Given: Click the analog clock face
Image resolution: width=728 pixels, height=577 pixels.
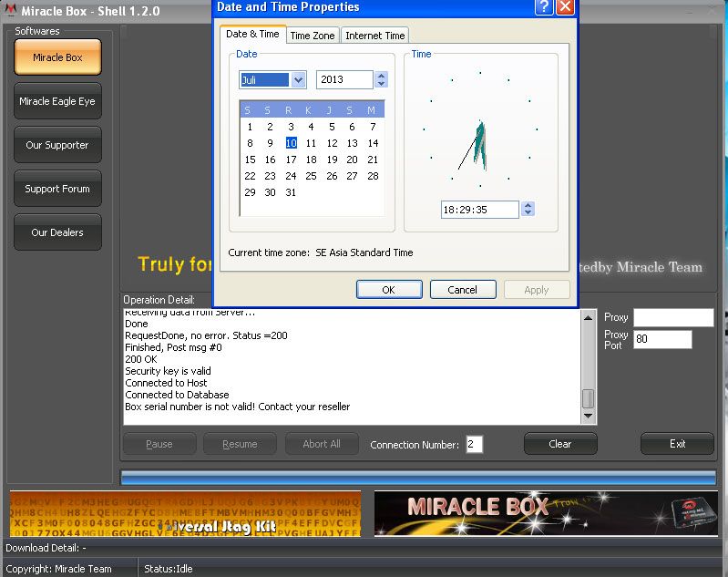Looking at the screenshot, I should [480, 129].
